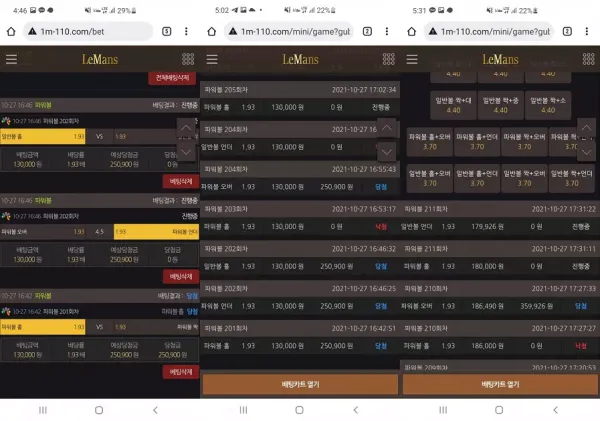Tap the grid menu icon on the right LeMans header
This screenshot has width=600, height=421.
click(589, 59)
